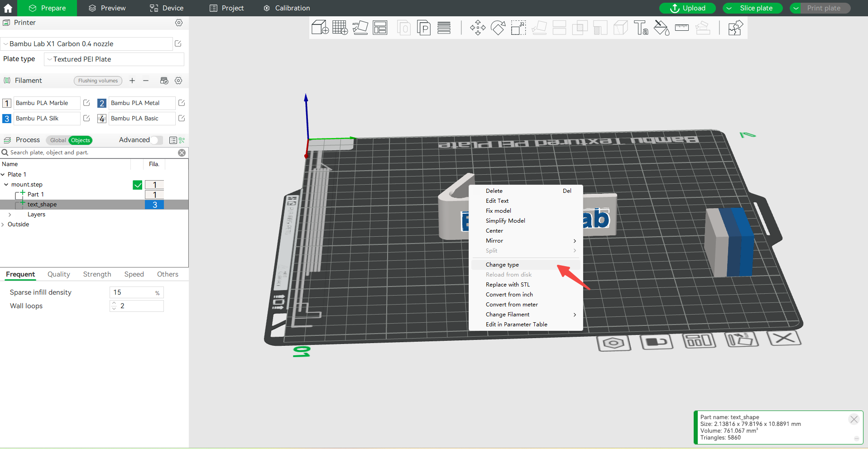This screenshot has height=449, width=868.
Task: Click the Wall loops value field
Action: point(136,306)
